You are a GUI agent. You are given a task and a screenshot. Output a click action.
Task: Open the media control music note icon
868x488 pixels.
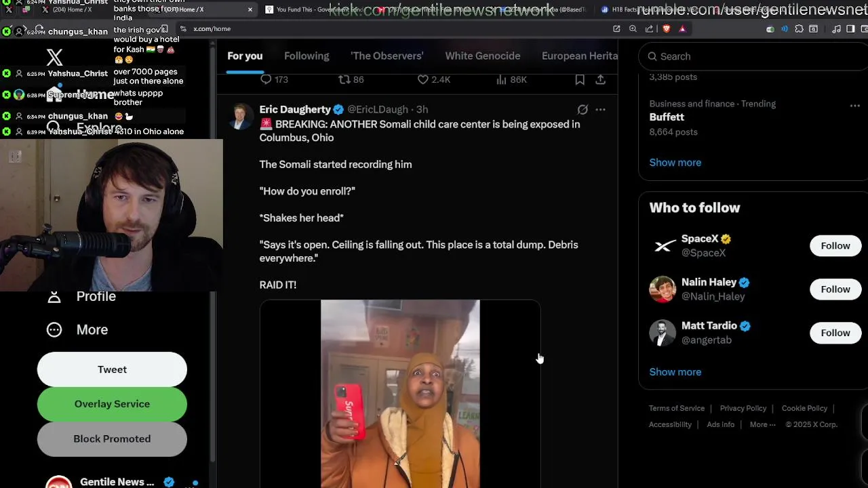click(836, 28)
